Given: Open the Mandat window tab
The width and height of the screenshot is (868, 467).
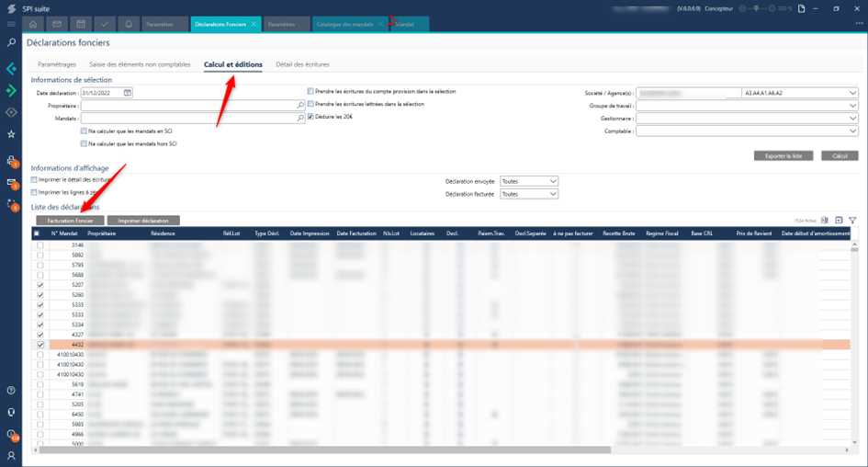Looking at the screenshot, I should pyautogui.click(x=409, y=25).
